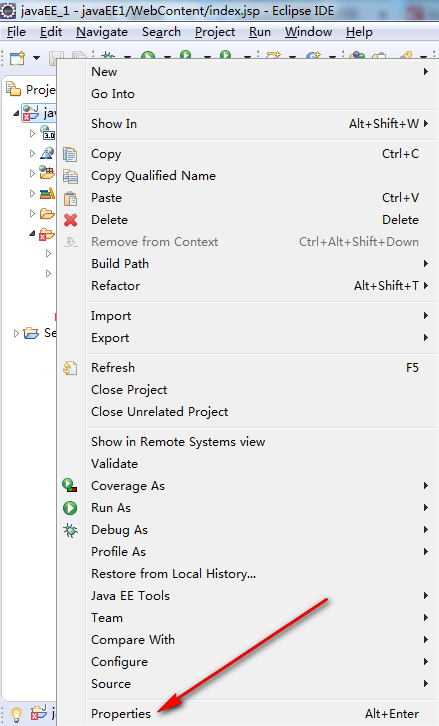
Task: Expand the Build Path submenu arrow
Action: coord(426,264)
